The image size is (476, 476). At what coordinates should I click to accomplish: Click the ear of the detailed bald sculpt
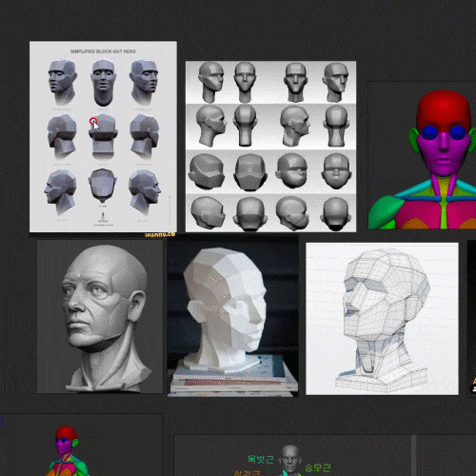click(136, 307)
